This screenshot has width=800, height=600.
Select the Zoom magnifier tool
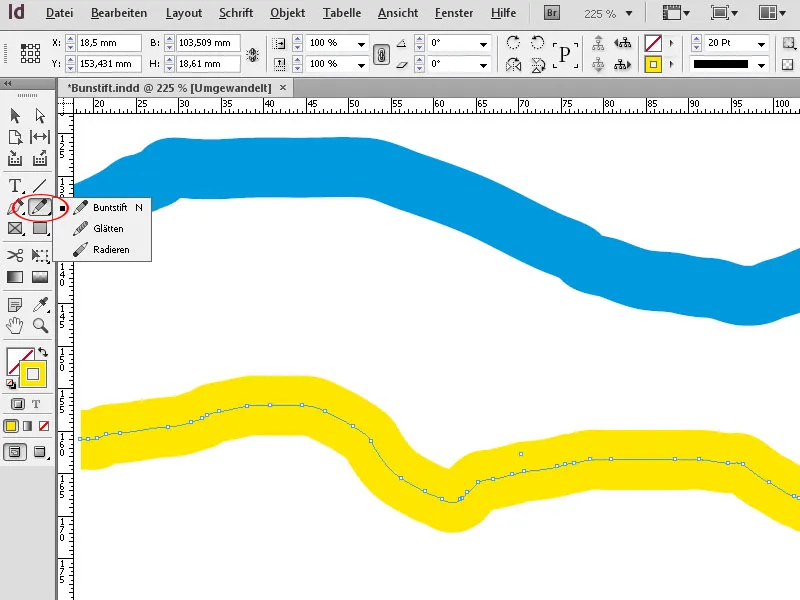tap(40, 326)
